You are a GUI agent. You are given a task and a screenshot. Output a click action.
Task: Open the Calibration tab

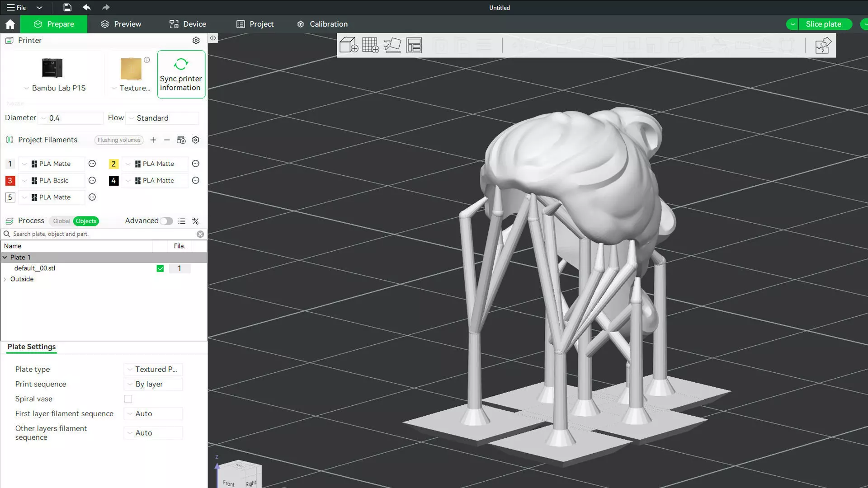pyautogui.click(x=322, y=24)
